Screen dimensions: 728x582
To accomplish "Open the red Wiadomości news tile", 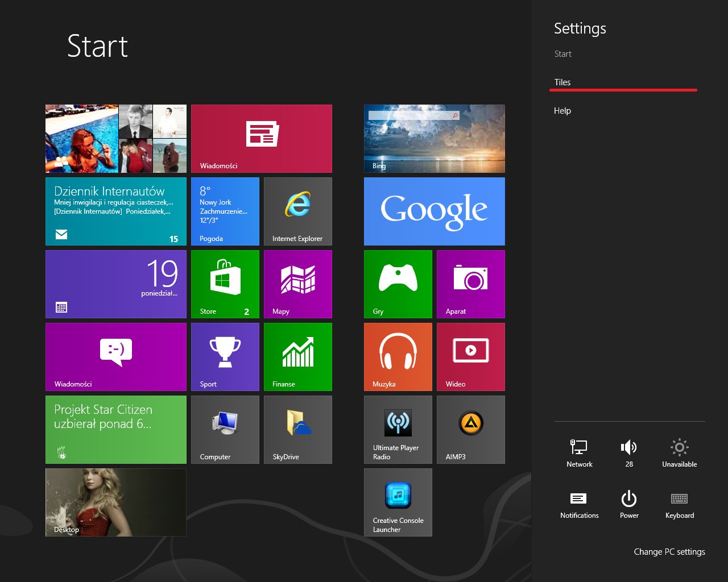I will point(262,139).
